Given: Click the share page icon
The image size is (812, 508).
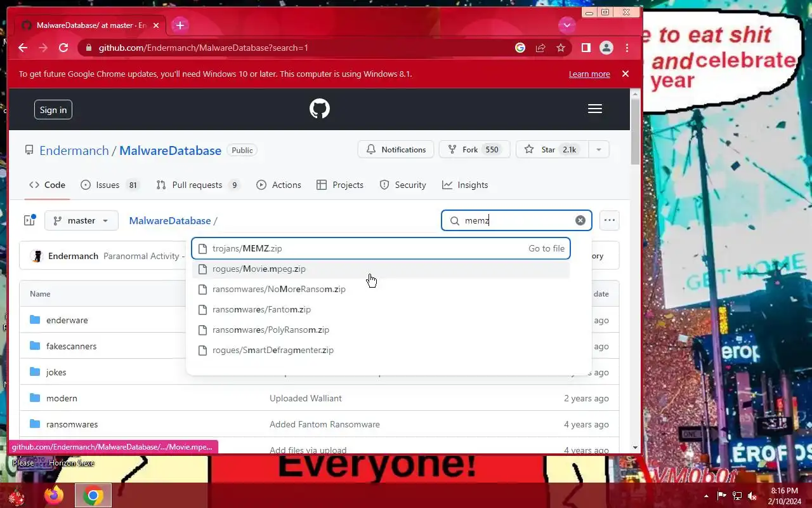Looking at the screenshot, I should pyautogui.click(x=540, y=48).
